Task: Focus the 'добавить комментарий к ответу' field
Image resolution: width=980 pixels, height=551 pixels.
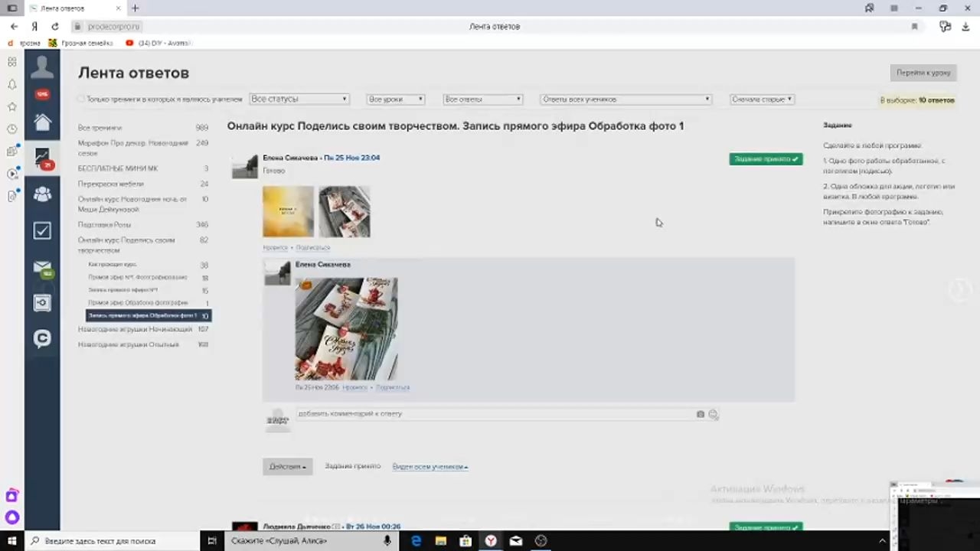Action: click(494, 414)
